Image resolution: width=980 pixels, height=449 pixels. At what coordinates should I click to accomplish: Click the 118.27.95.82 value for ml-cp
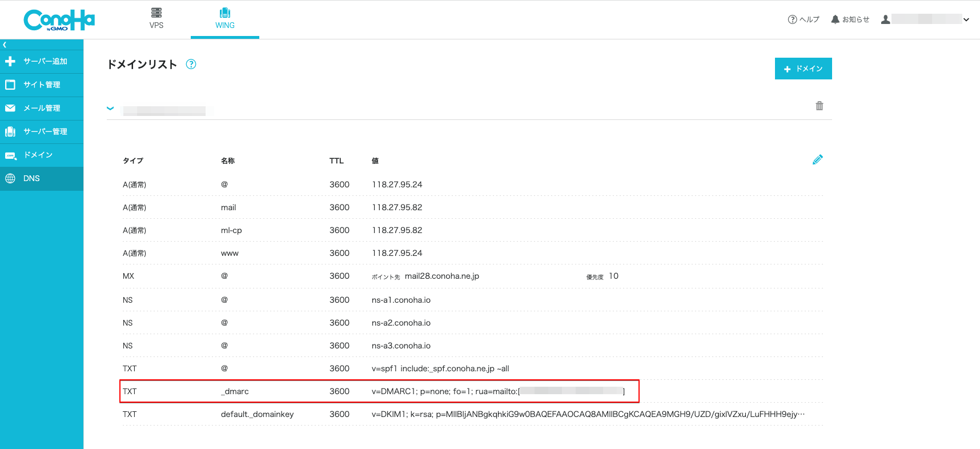click(x=397, y=230)
